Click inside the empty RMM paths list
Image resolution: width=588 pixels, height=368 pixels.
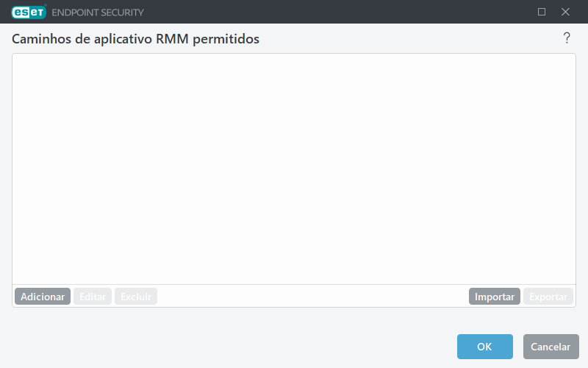click(x=294, y=169)
